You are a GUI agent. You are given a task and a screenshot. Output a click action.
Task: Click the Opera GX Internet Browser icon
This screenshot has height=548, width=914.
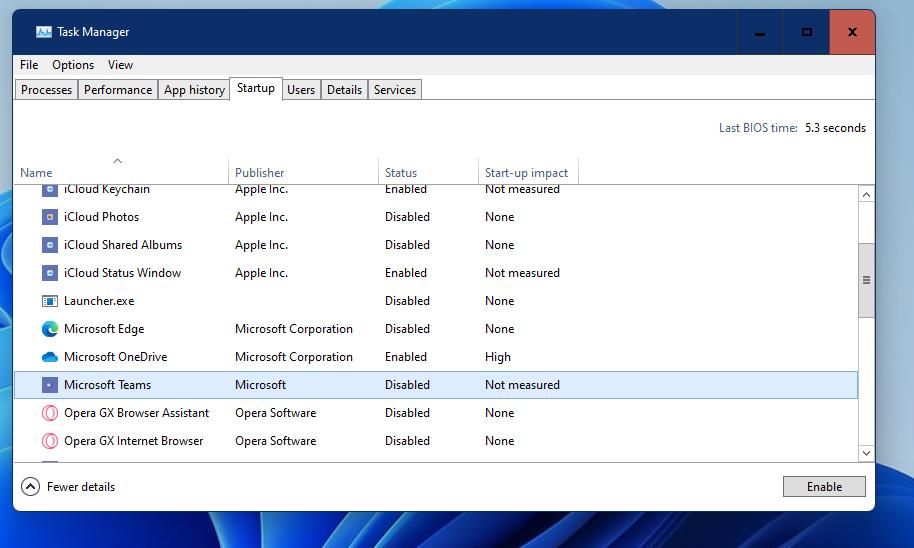(50, 441)
